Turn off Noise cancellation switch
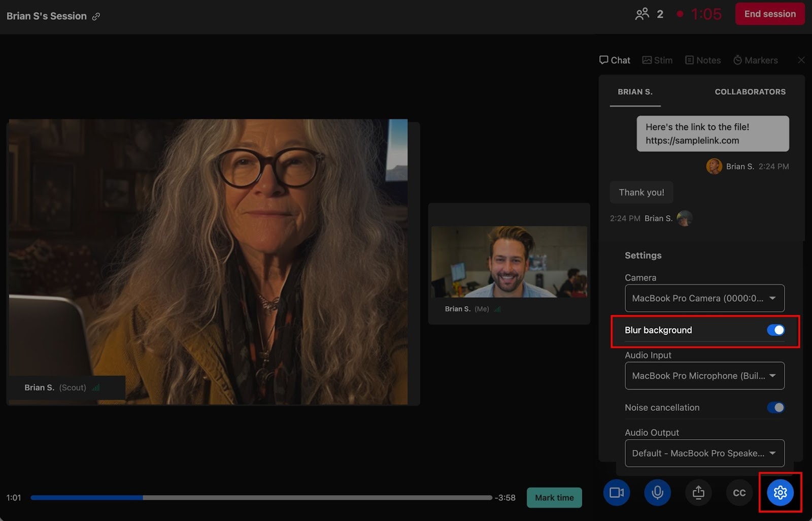This screenshot has height=521, width=812. pos(775,408)
